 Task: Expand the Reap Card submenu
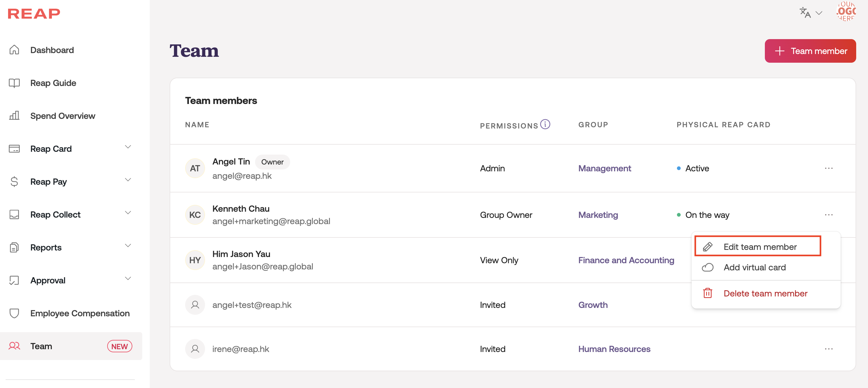[128, 147]
